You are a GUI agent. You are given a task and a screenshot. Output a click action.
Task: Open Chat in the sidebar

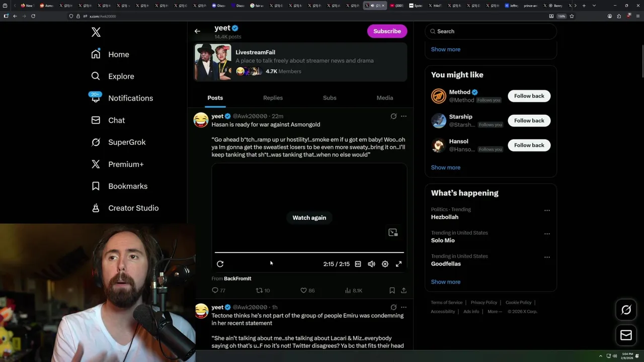point(108,120)
